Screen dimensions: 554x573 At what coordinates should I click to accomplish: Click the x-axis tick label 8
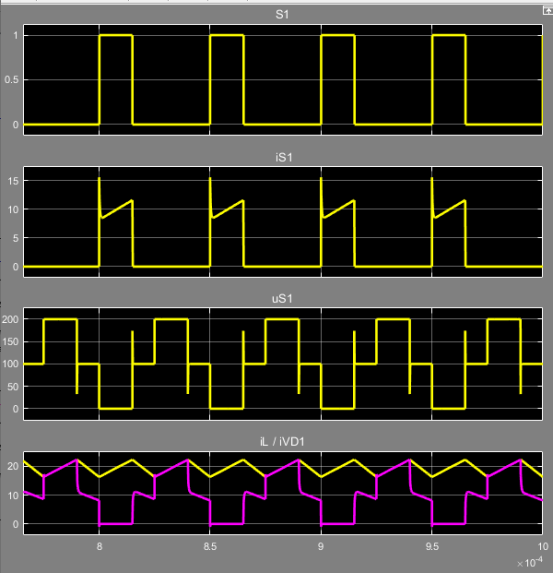[99, 547]
